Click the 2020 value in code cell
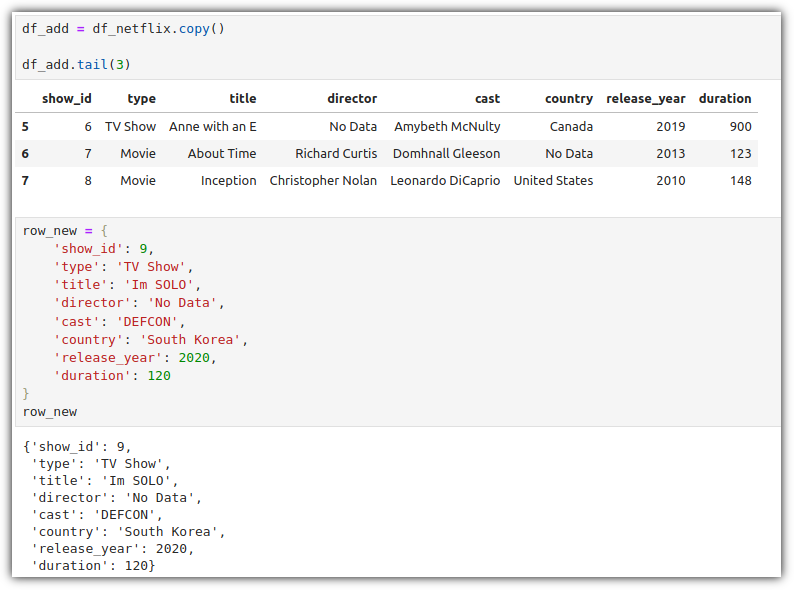The image size is (794, 590). [x=194, y=358]
